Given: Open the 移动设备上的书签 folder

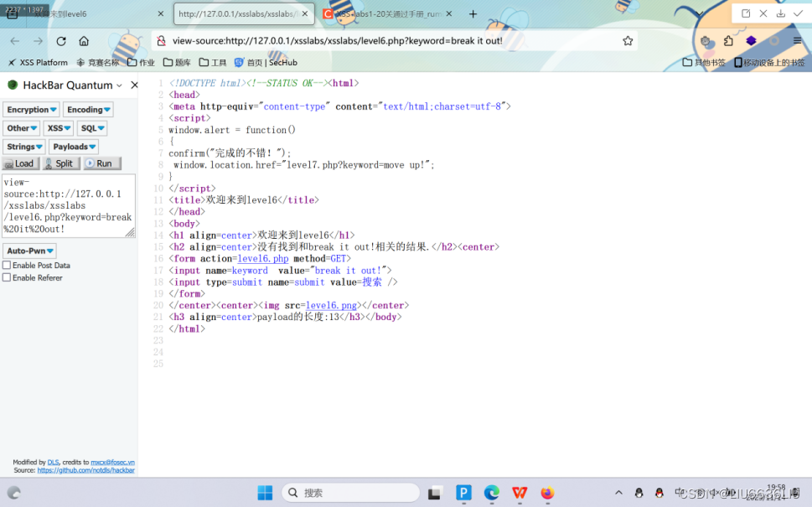Looking at the screenshot, I should (769, 63).
